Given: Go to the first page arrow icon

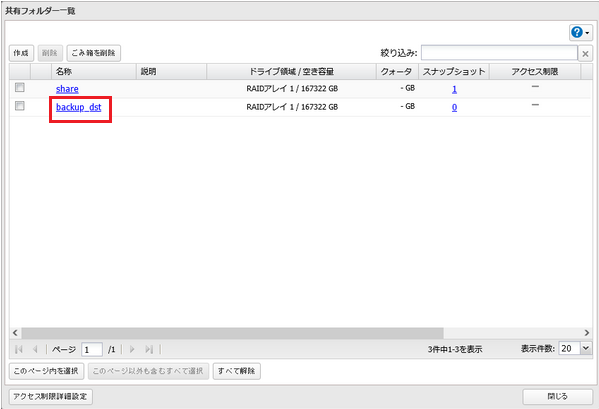Looking at the screenshot, I should pos(18,349).
